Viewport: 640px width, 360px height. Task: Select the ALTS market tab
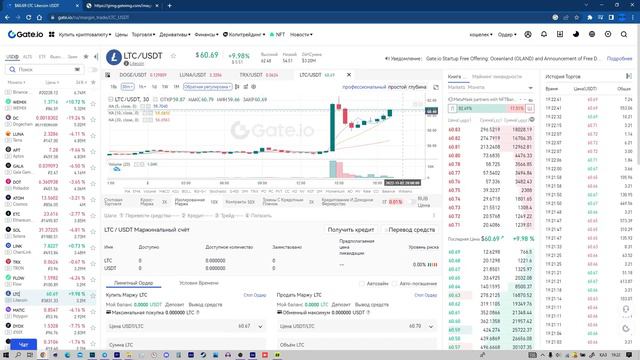27,57
